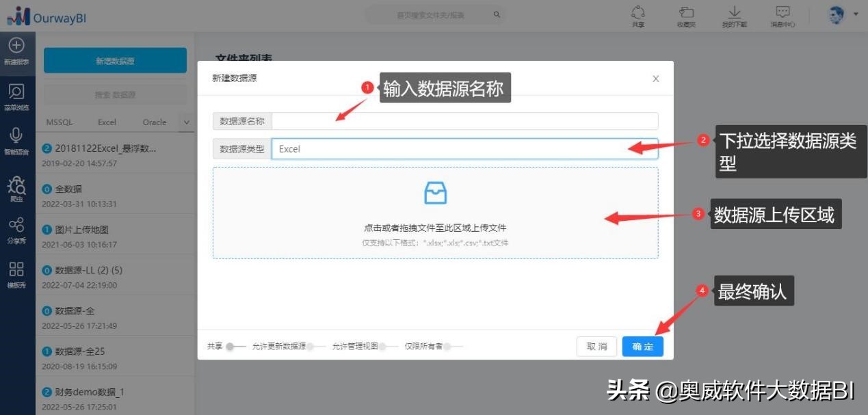Viewport: 868px width, 415px height.
Task: Click the top file/report search field
Action: click(x=435, y=14)
